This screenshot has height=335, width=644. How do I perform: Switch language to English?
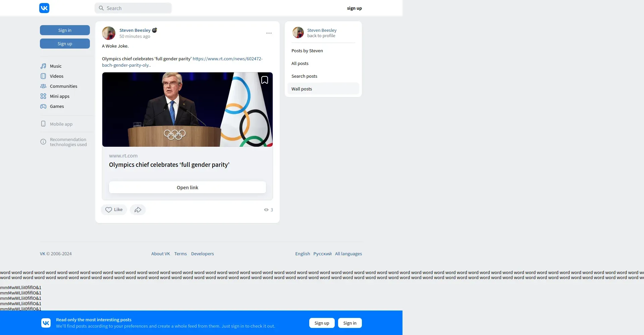[x=303, y=254]
